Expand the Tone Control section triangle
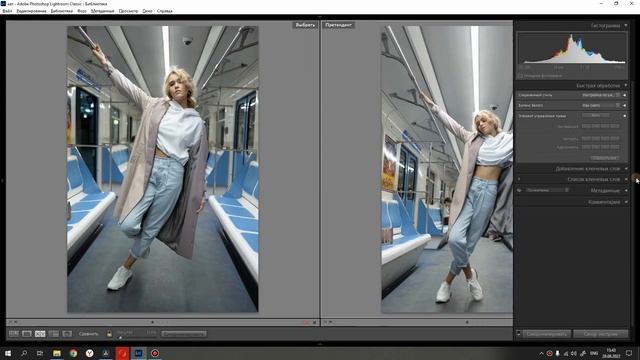 (625, 116)
